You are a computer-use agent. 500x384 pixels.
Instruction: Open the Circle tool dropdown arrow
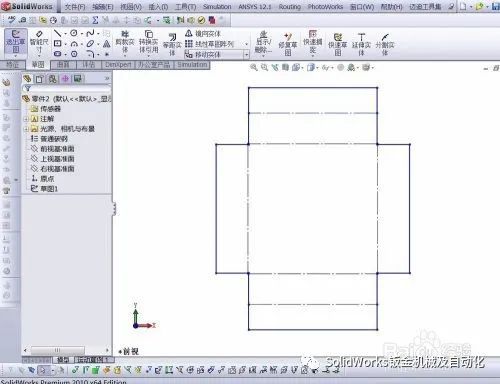click(x=82, y=33)
